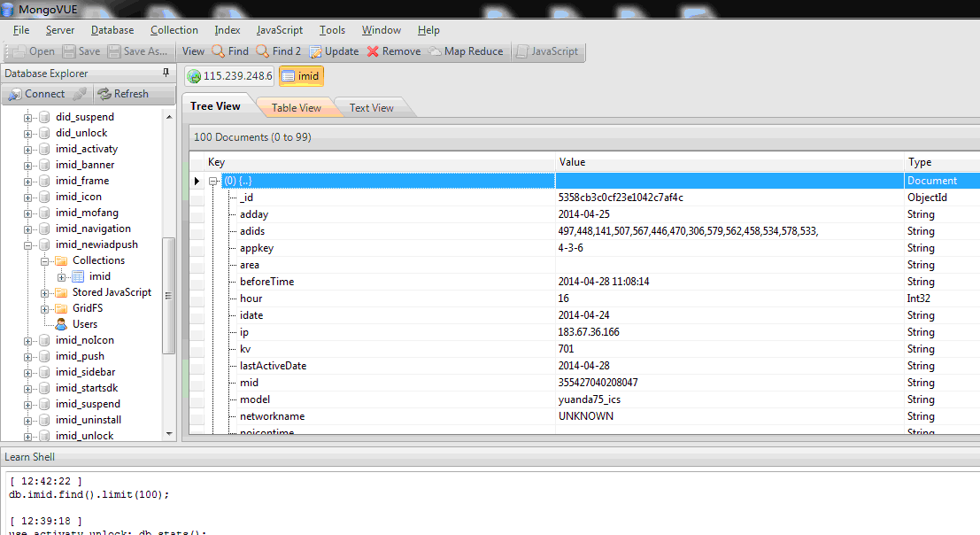Select the imid_suspend database

[x=88, y=404]
